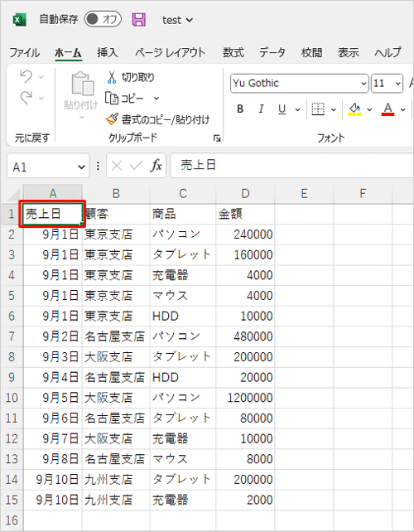Switch to the 挿入 tab

coord(107,52)
